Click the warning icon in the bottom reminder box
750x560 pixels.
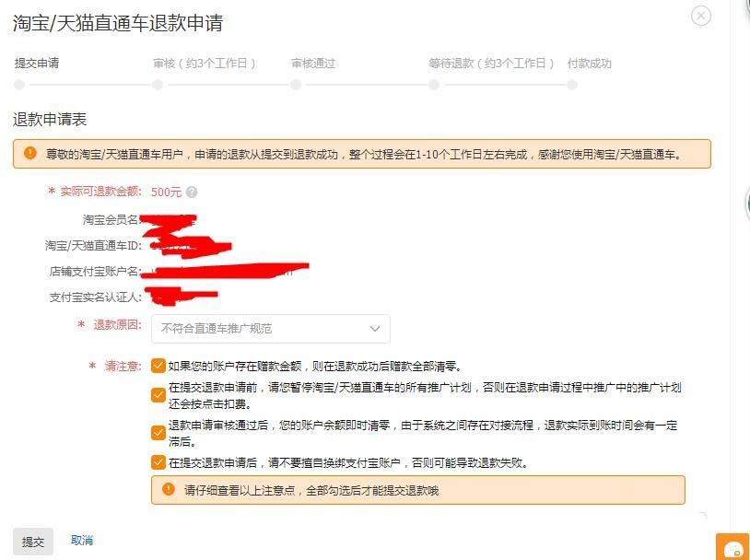169,489
